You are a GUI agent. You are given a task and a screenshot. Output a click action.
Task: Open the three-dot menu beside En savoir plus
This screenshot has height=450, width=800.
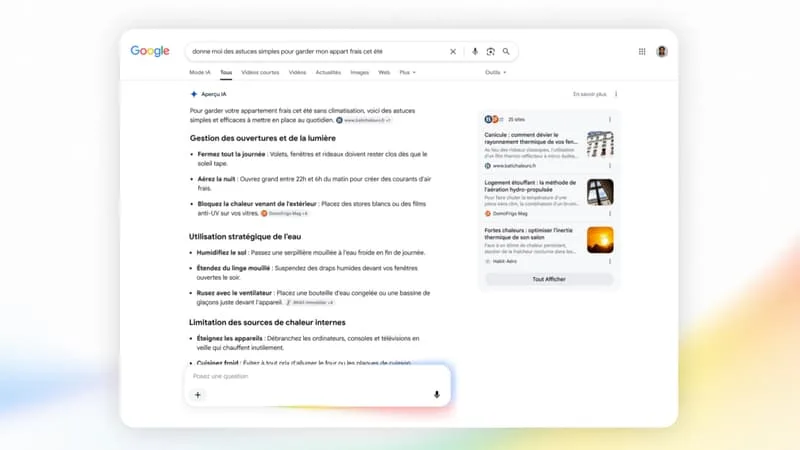point(616,94)
